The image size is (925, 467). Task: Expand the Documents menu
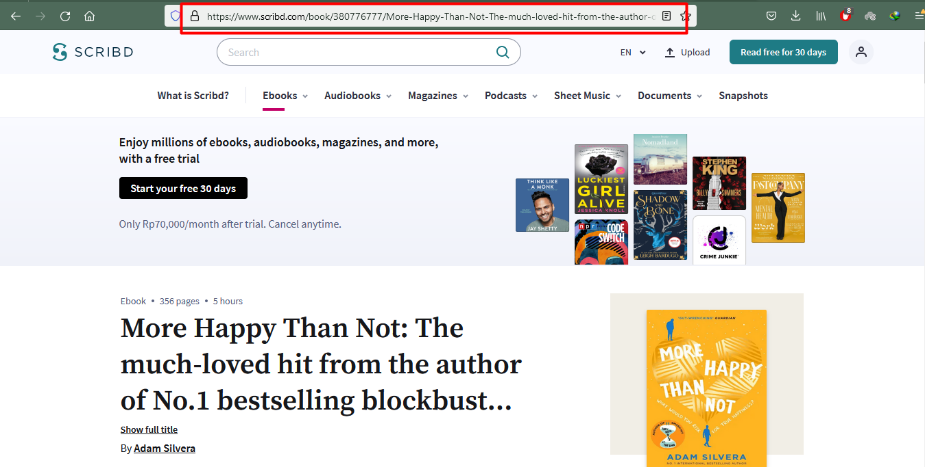coord(670,96)
